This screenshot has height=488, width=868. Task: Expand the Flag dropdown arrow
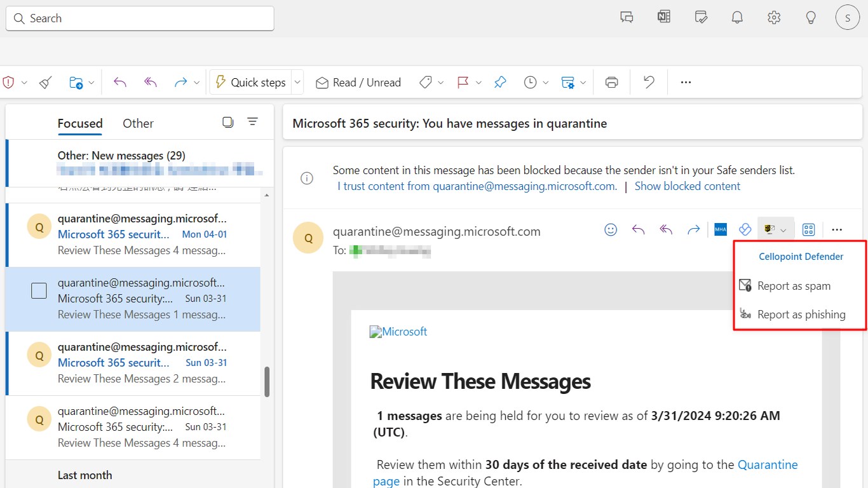click(478, 83)
